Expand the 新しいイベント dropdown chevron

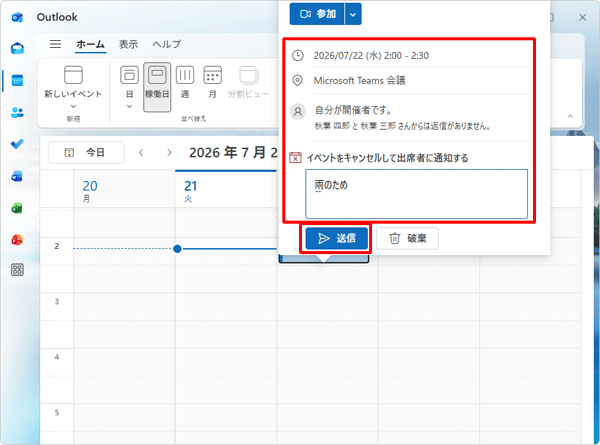[x=73, y=106]
